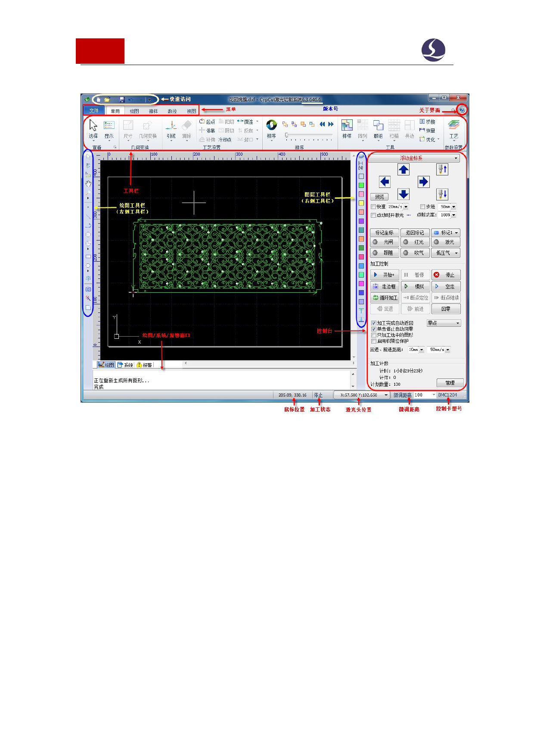Click the 管理 (Manage) button
The height and width of the screenshot is (756, 534).
pyautogui.click(x=450, y=383)
